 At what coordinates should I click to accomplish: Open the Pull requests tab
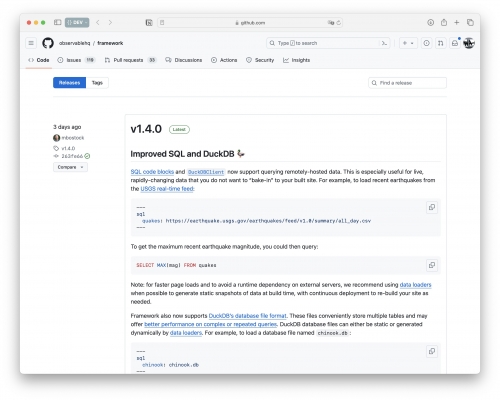130,60
